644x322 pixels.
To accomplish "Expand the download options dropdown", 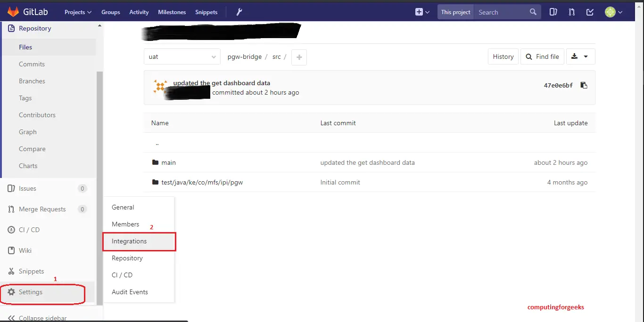I will click(x=580, y=56).
